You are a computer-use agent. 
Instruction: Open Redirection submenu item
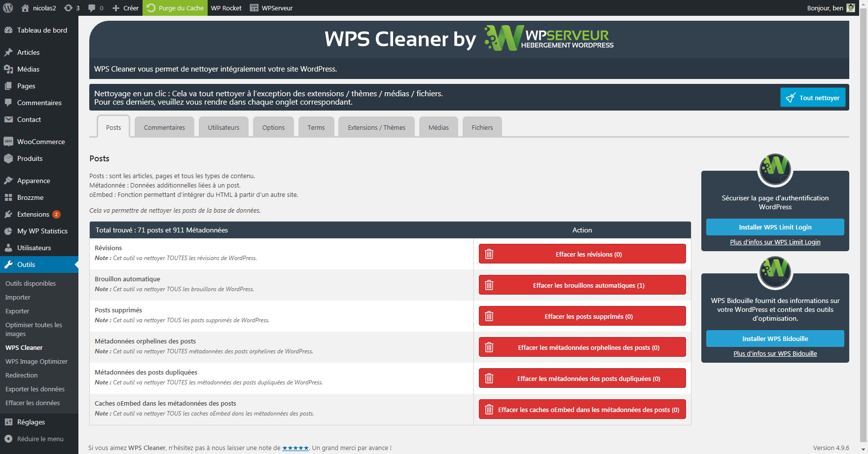tap(21, 375)
